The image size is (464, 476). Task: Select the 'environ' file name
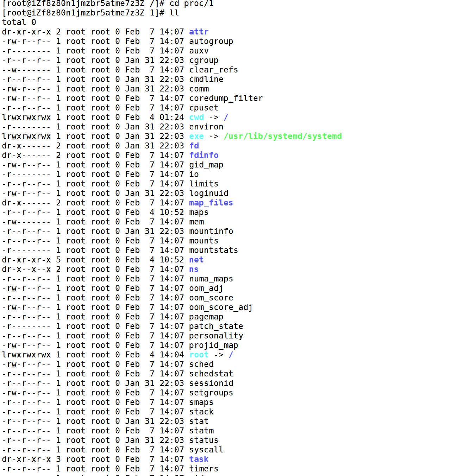(206, 127)
